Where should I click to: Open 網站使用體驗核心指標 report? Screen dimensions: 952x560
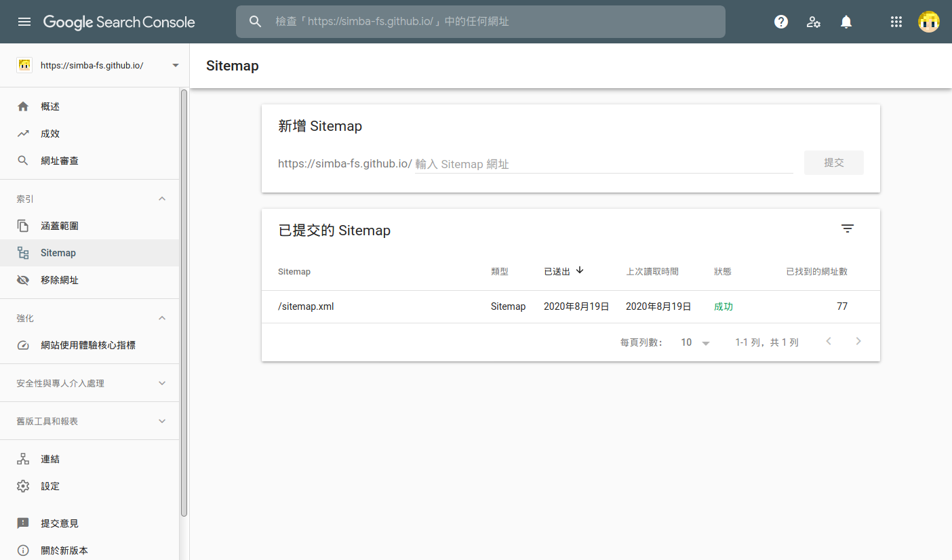90,345
